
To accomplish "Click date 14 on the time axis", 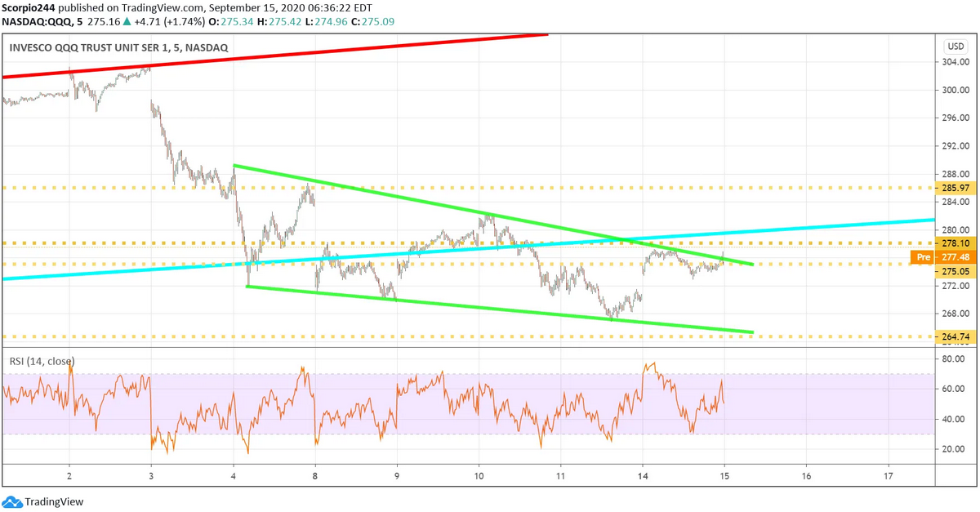I will [x=643, y=475].
